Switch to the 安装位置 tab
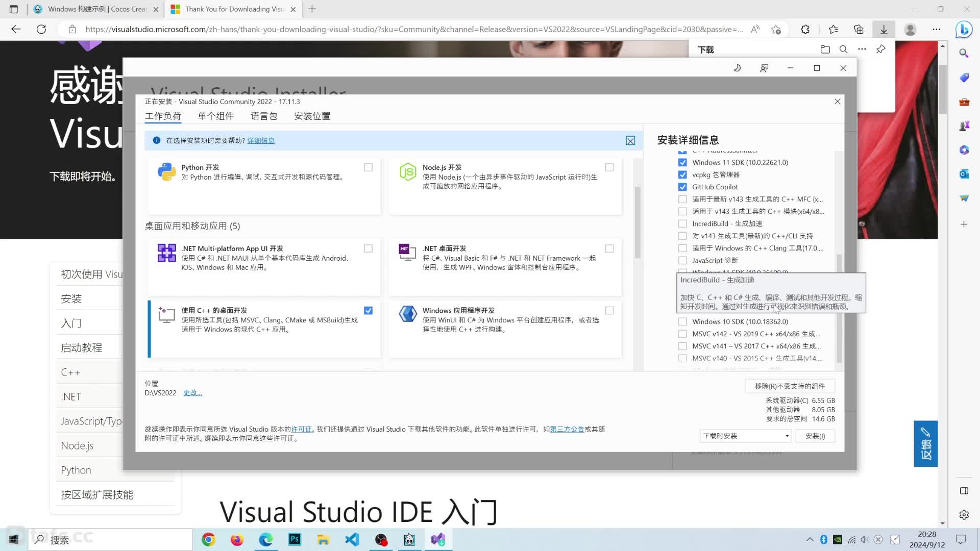This screenshot has width=980, height=551. (312, 116)
